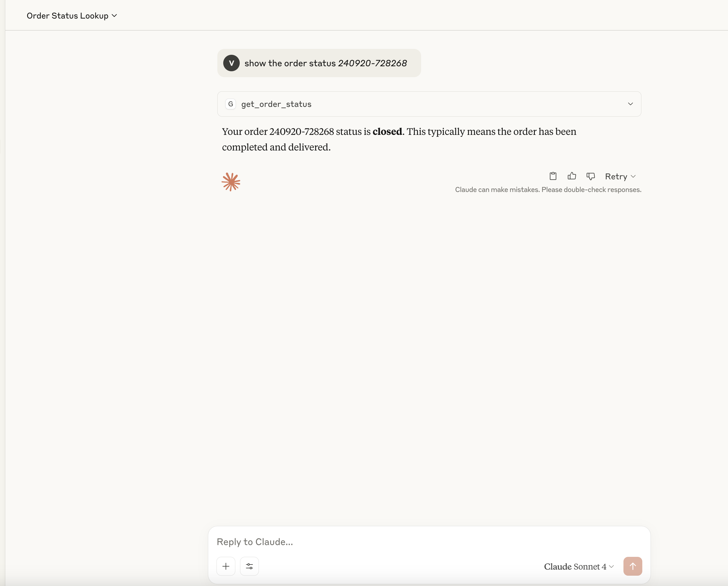
Task: Click the user message with the order number
Action: pyautogui.click(x=325, y=64)
